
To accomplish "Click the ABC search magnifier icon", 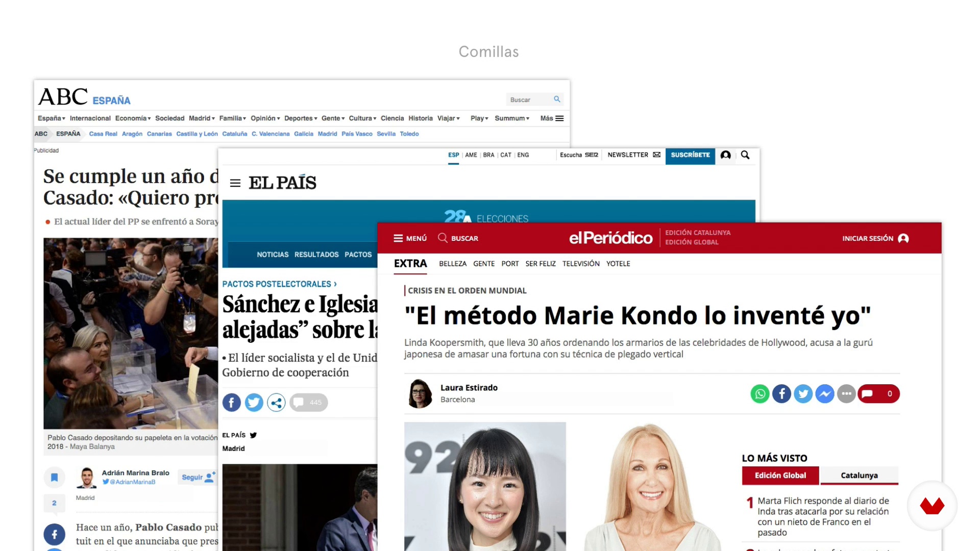I will tap(557, 99).
